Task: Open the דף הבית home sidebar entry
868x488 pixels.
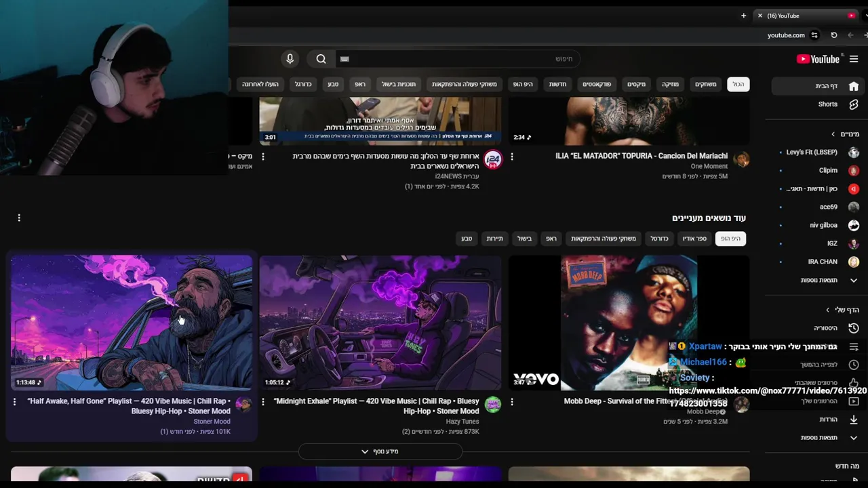Action: [817, 86]
